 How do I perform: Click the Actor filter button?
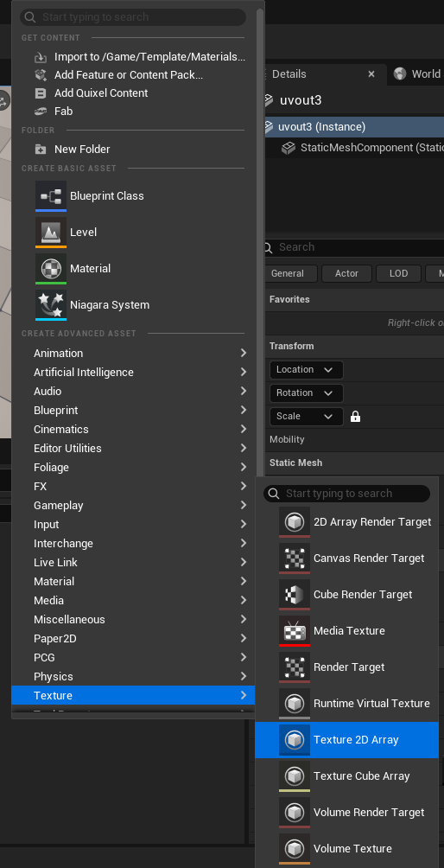[x=346, y=273]
